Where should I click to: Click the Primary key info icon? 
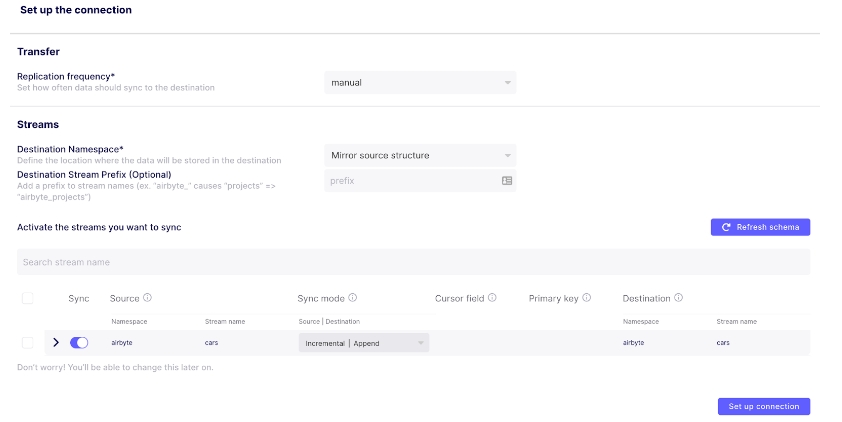[x=587, y=298]
